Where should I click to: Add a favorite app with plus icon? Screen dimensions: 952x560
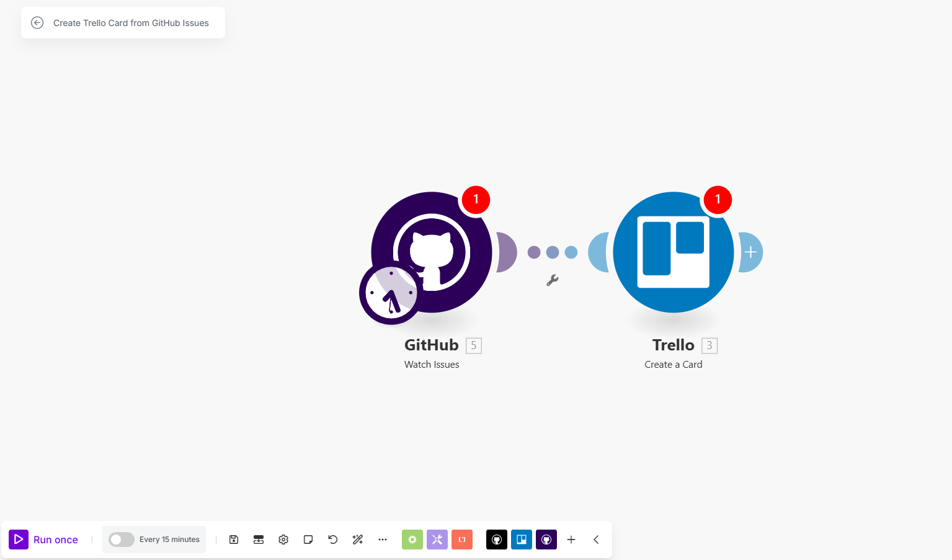[x=571, y=540]
